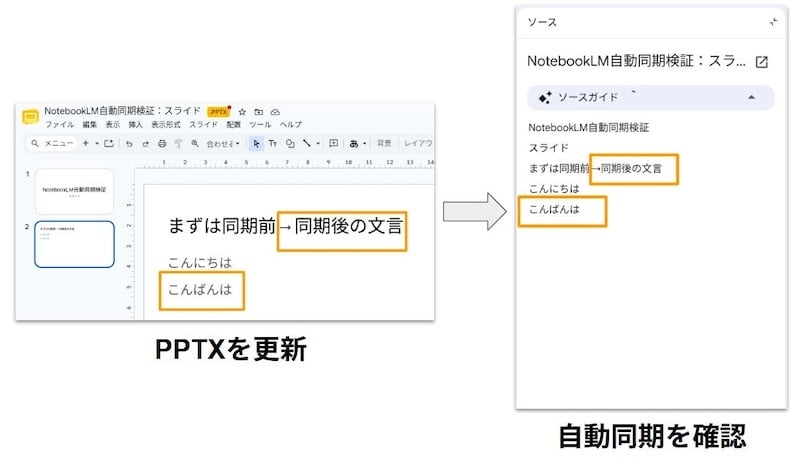The width and height of the screenshot is (804, 460).
Task: Click the paint format icon
Action: point(178,144)
